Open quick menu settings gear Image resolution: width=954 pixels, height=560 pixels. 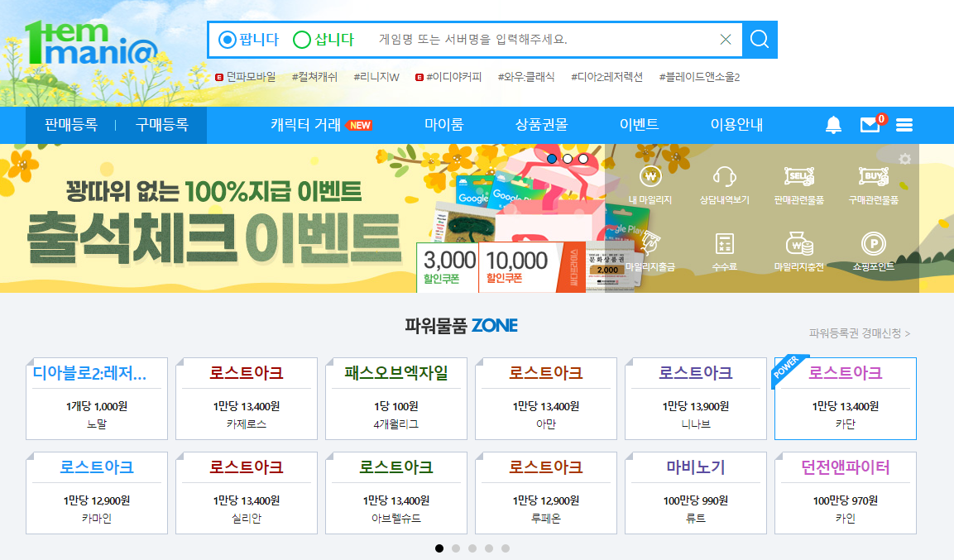904,159
